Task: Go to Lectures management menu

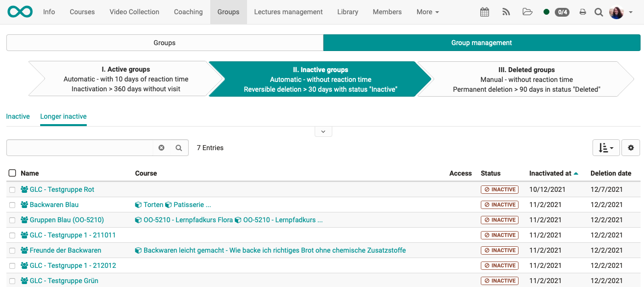Action: point(288,12)
